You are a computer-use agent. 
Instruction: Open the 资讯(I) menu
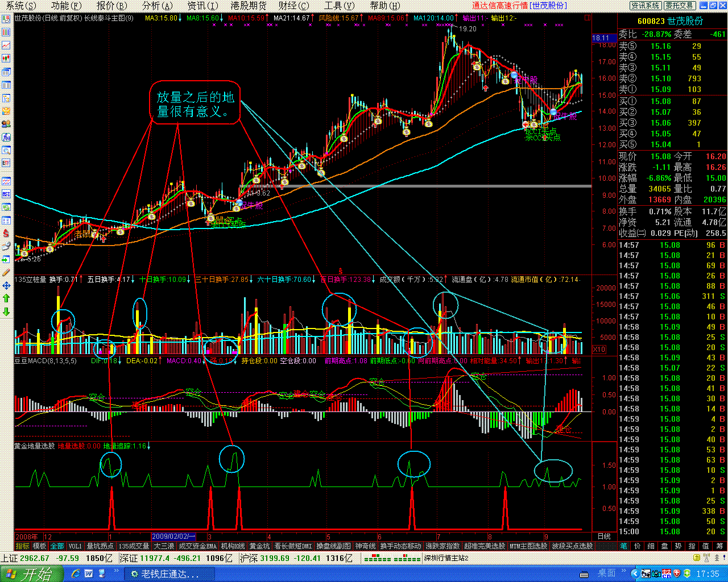tap(202, 6)
